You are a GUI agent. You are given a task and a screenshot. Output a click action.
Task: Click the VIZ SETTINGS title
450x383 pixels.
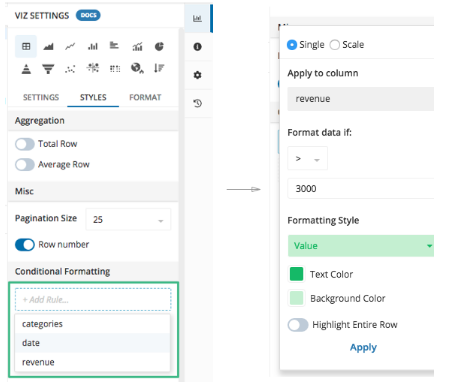[x=42, y=16]
